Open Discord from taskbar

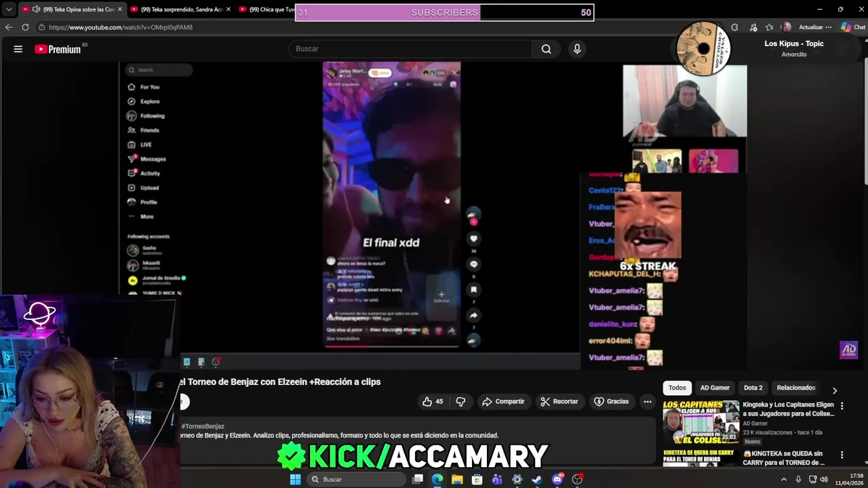pyautogui.click(x=557, y=479)
